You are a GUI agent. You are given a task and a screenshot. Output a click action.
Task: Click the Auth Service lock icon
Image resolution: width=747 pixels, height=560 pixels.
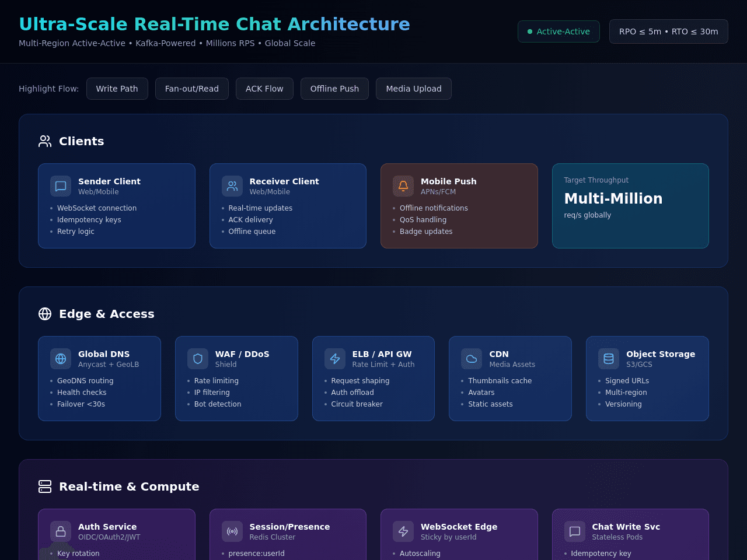pyautogui.click(x=61, y=531)
